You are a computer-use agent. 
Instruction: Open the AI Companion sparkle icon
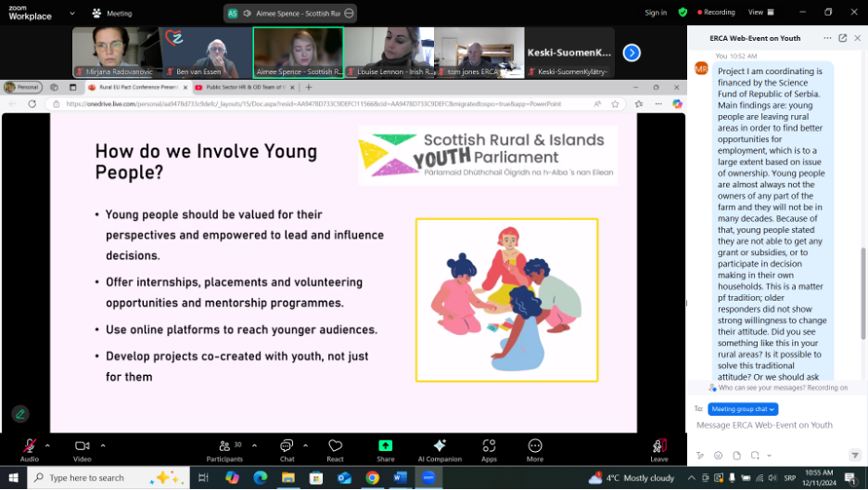(440, 447)
